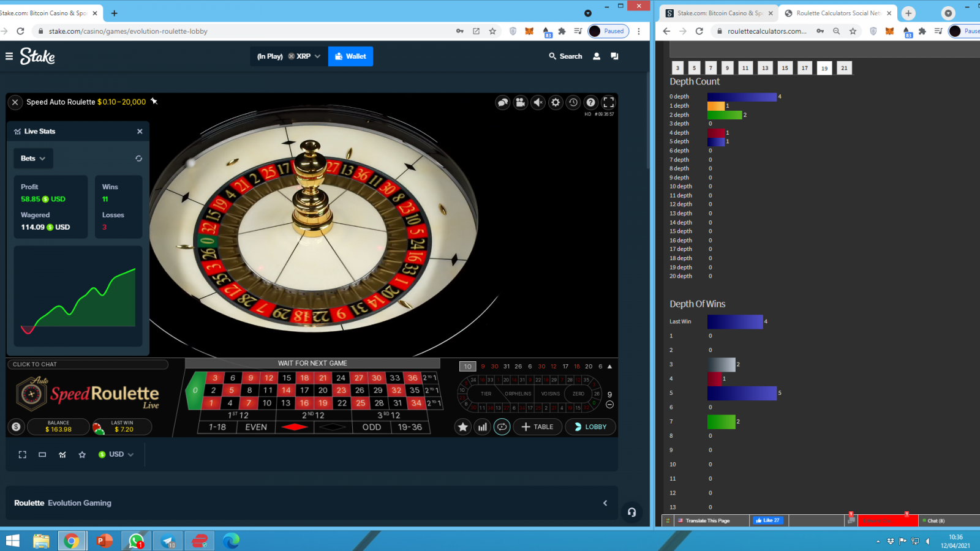Open Stake Search
The height and width of the screenshot is (551, 980).
tap(565, 56)
